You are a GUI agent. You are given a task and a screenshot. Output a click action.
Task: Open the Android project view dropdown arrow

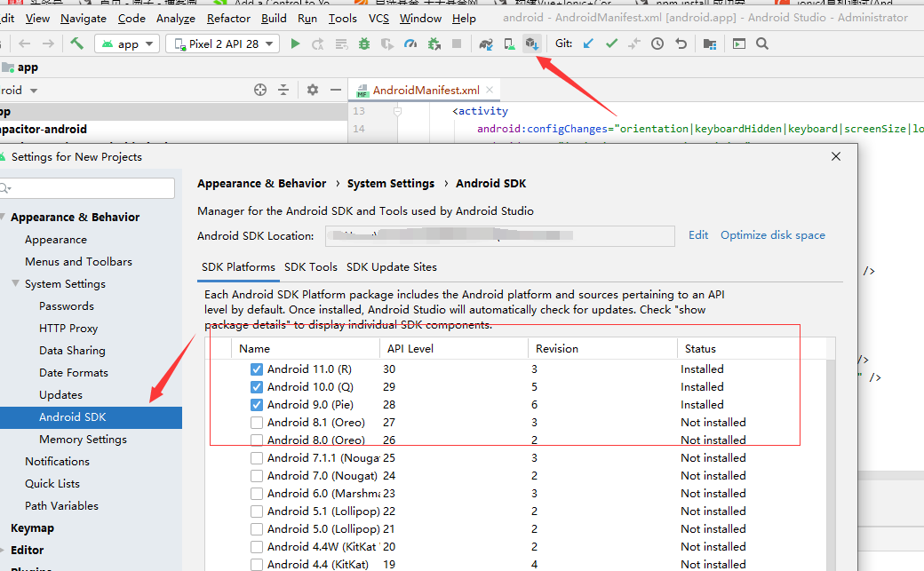point(34,91)
